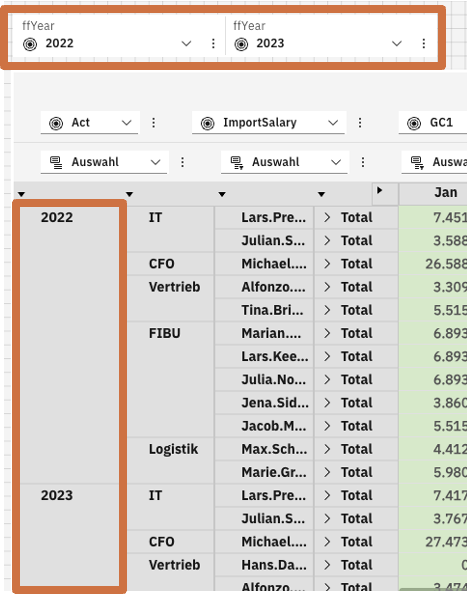Open the ffYear 2023 dropdown chevron
This screenshot has width=468, height=594.
point(397,44)
